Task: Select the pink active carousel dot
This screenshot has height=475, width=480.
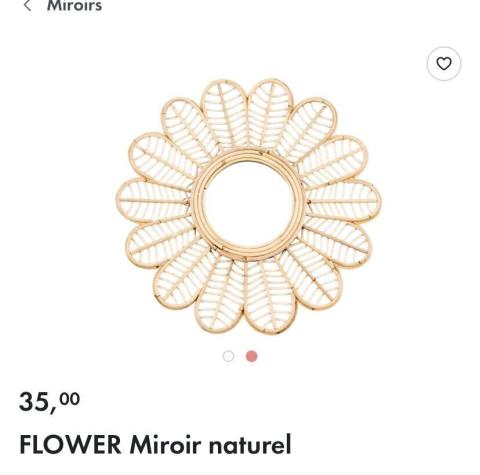Action: click(x=252, y=356)
